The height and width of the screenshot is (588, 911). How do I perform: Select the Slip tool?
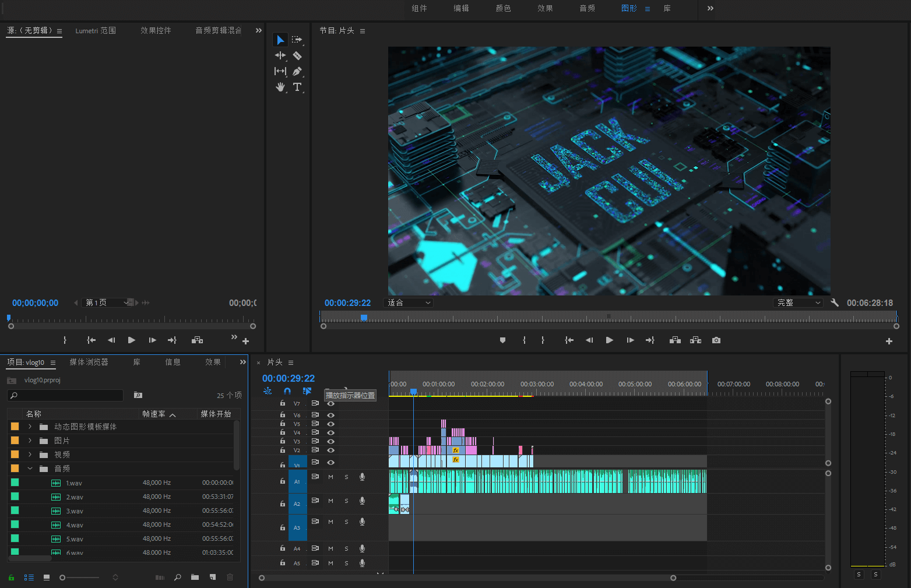(x=280, y=71)
